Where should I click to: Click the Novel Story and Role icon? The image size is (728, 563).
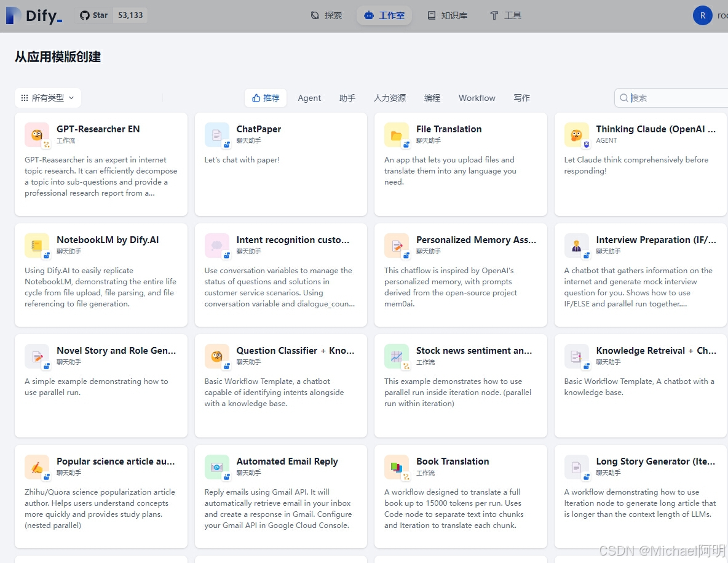pyautogui.click(x=37, y=356)
